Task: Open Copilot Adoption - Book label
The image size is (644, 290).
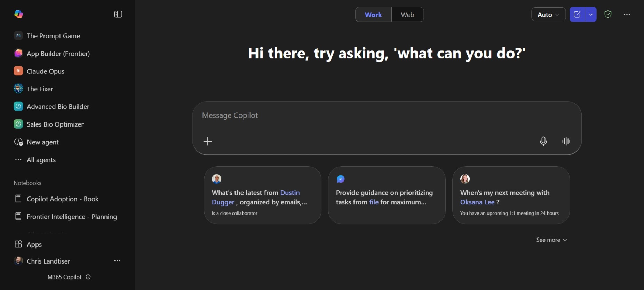Action: [63, 199]
